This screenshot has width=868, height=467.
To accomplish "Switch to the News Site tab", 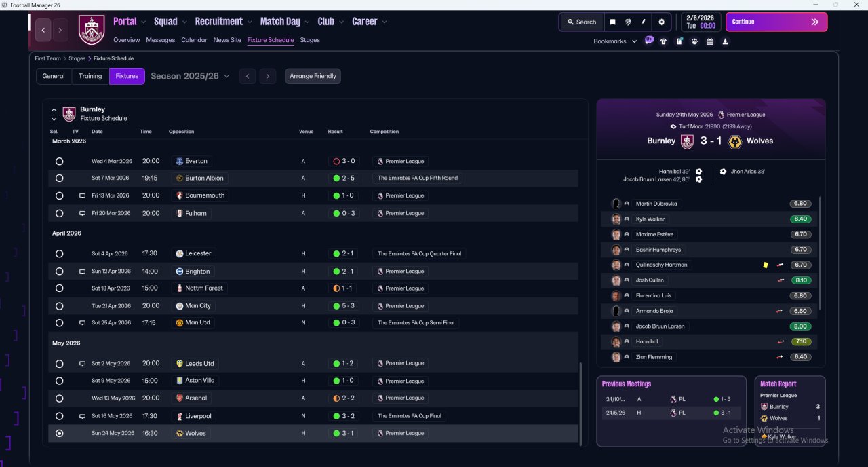I will point(227,40).
